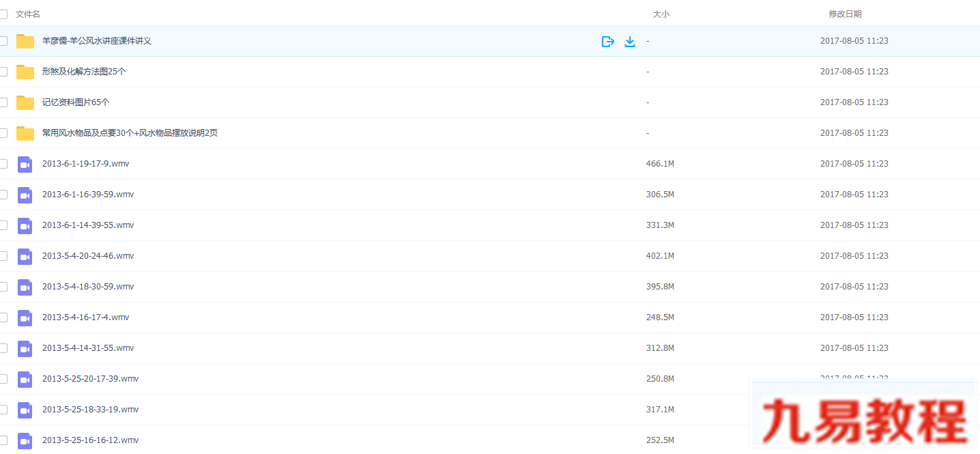Click the size value 395.8M
The width and height of the screenshot is (980, 454).
tap(660, 287)
